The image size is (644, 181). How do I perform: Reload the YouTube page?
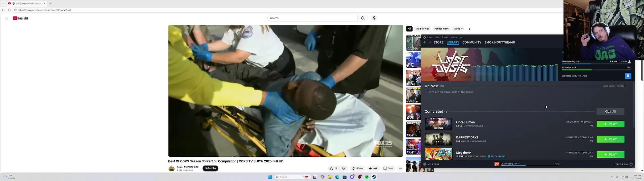point(9,10)
